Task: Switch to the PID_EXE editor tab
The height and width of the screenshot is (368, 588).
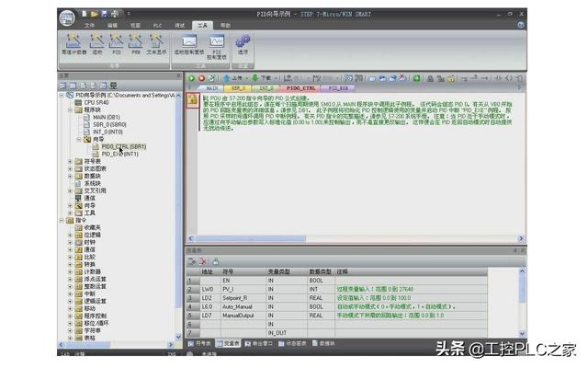Action: click(338, 88)
